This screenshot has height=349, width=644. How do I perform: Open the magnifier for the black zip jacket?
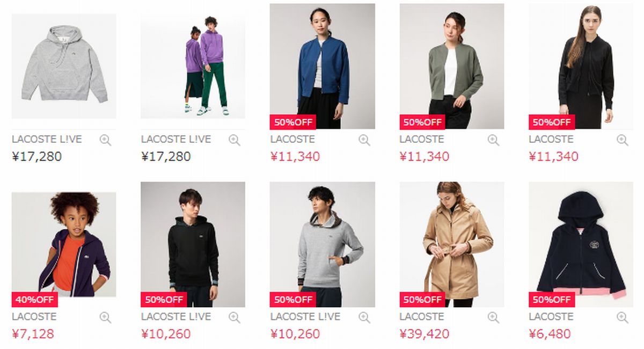click(623, 140)
